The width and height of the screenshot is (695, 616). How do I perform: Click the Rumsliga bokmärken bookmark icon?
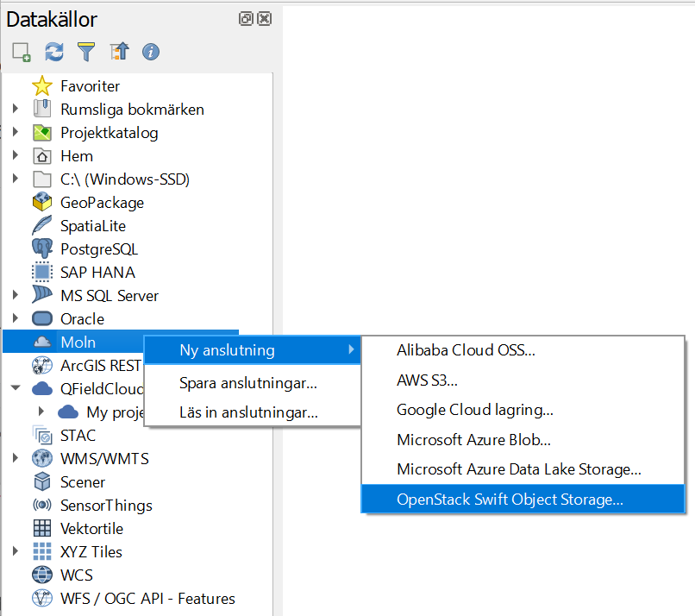tap(42, 109)
